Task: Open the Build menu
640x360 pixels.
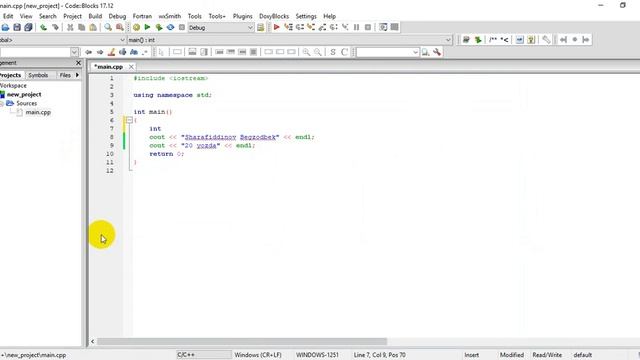Action: 95,16
